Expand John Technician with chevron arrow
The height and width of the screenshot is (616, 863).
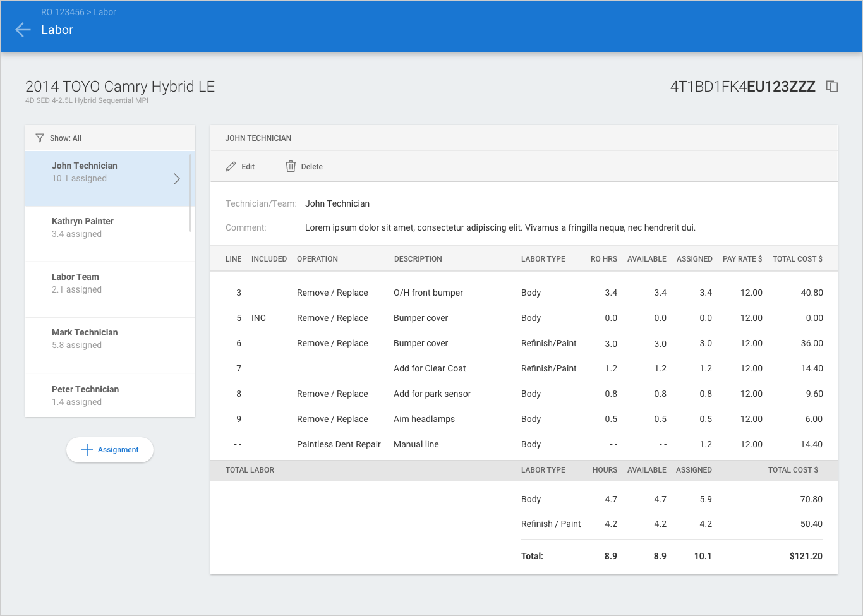177,179
